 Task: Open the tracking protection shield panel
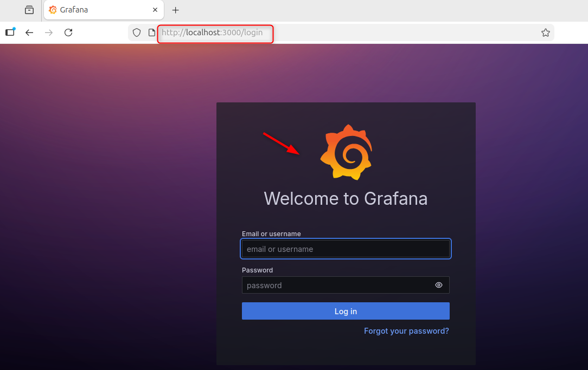pyautogui.click(x=137, y=33)
